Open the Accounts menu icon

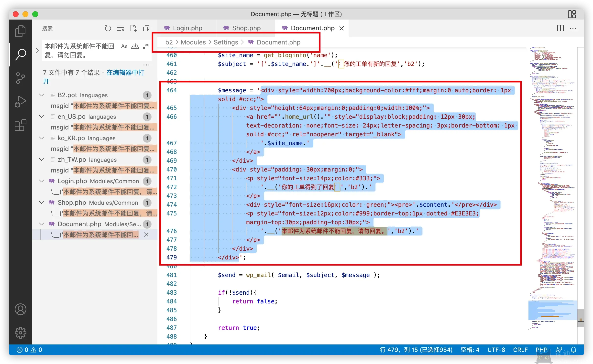pos(20,309)
